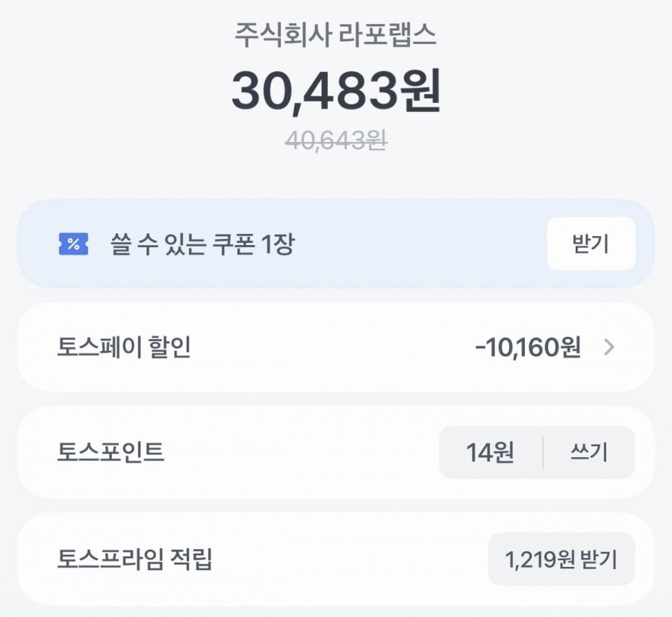
Task: Click the blue coupon ticket icon
Action: click(x=73, y=244)
